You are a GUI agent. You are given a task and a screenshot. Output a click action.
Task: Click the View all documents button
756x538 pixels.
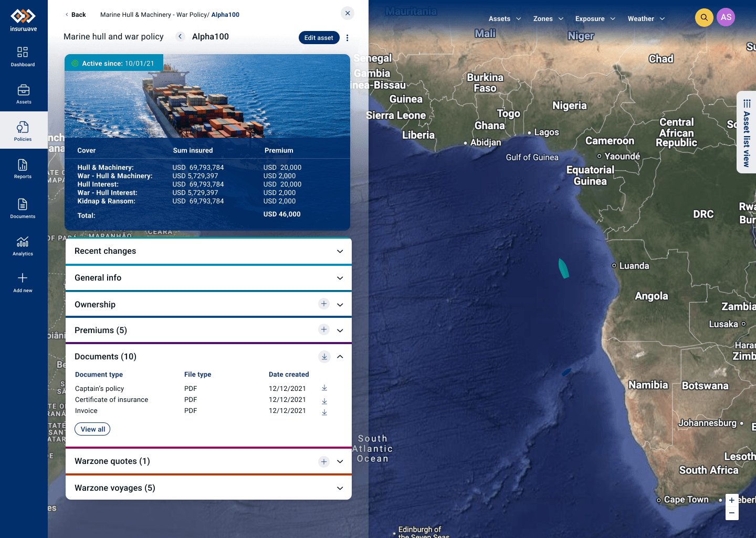93,429
